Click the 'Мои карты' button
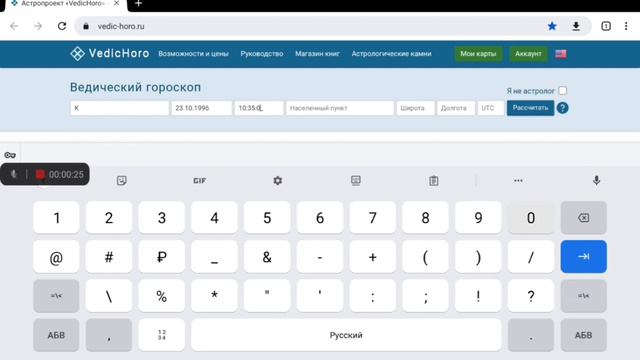The height and width of the screenshot is (360, 640). tap(478, 53)
